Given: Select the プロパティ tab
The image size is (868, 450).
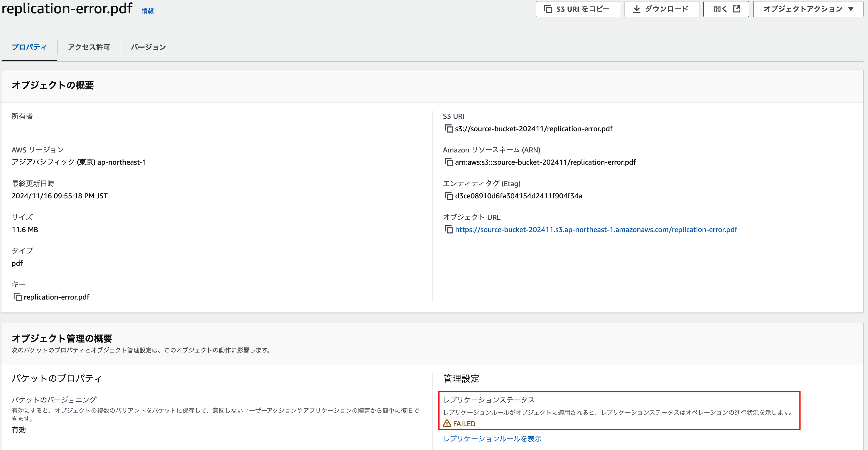Looking at the screenshot, I should 29,47.
